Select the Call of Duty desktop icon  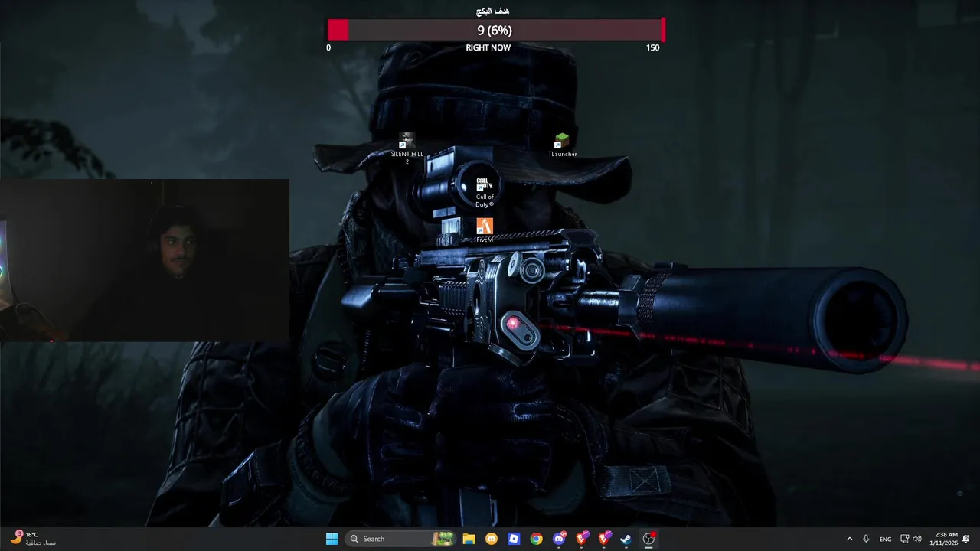click(485, 191)
